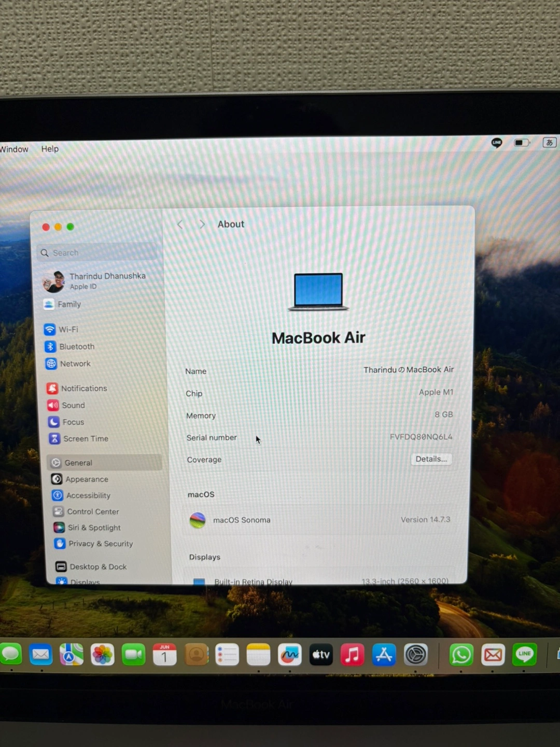
Task: Open Calendar from the Dock
Action: point(165,655)
